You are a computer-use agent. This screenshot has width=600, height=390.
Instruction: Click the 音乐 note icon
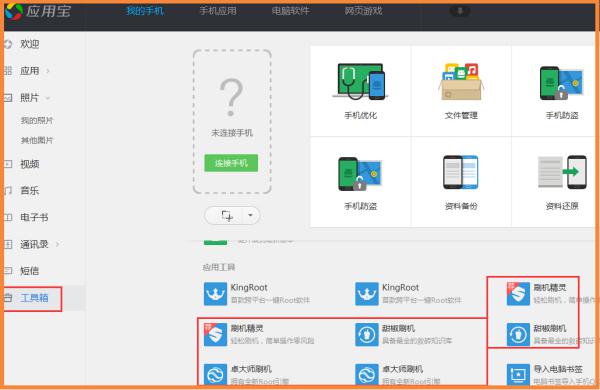click(8, 191)
